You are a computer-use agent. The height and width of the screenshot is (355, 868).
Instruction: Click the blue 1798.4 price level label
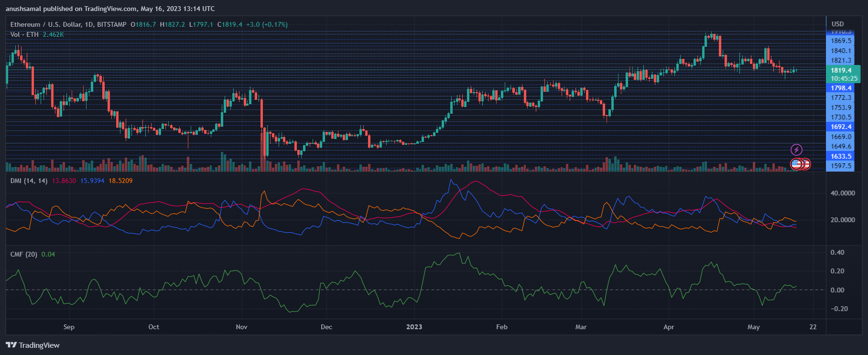(x=841, y=88)
